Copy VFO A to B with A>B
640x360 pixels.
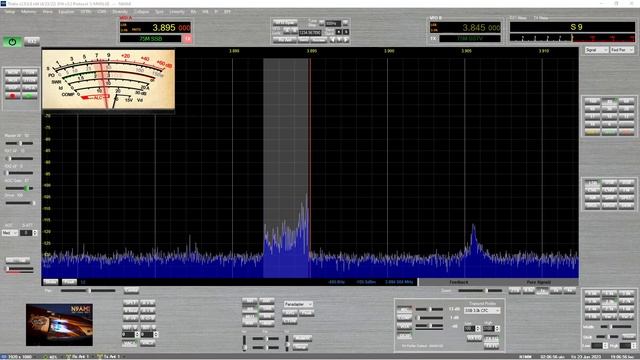[147, 303]
